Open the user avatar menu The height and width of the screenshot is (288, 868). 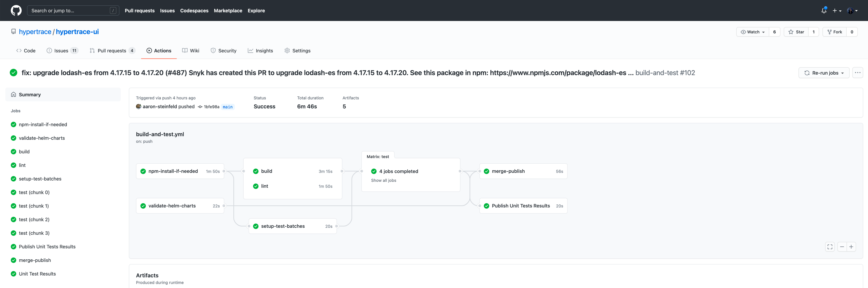coord(852,11)
